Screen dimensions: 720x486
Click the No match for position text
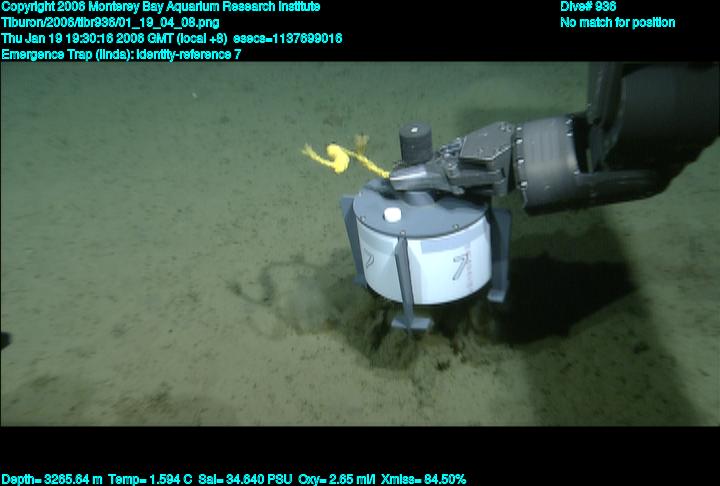click(x=617, y=22)
